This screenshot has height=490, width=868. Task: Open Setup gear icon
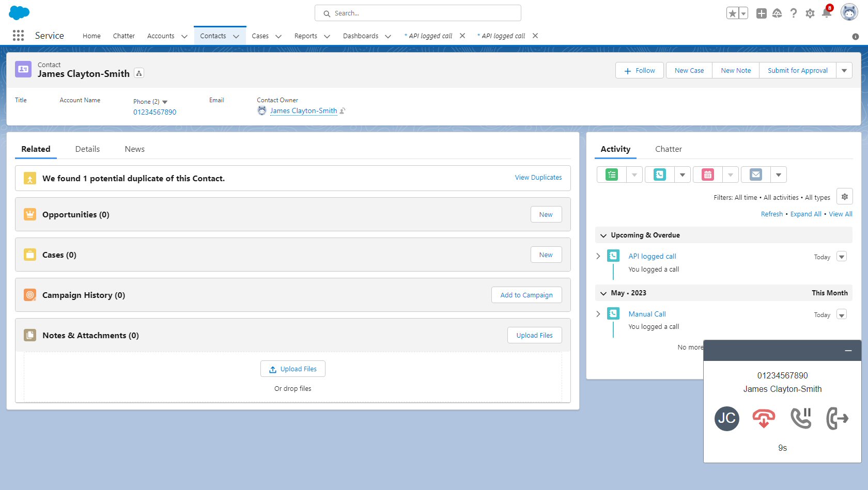point(810,13)
